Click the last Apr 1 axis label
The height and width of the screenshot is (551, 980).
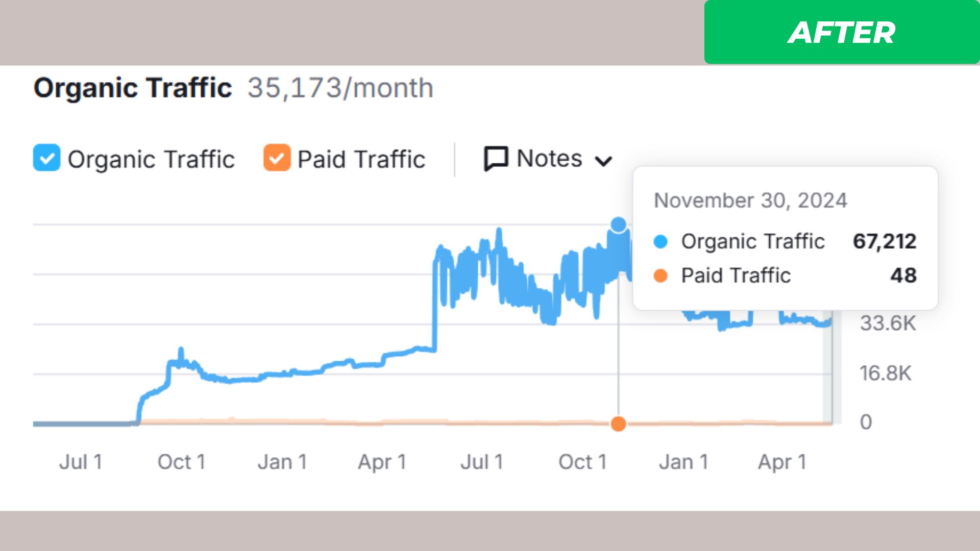tap(782, 462)
